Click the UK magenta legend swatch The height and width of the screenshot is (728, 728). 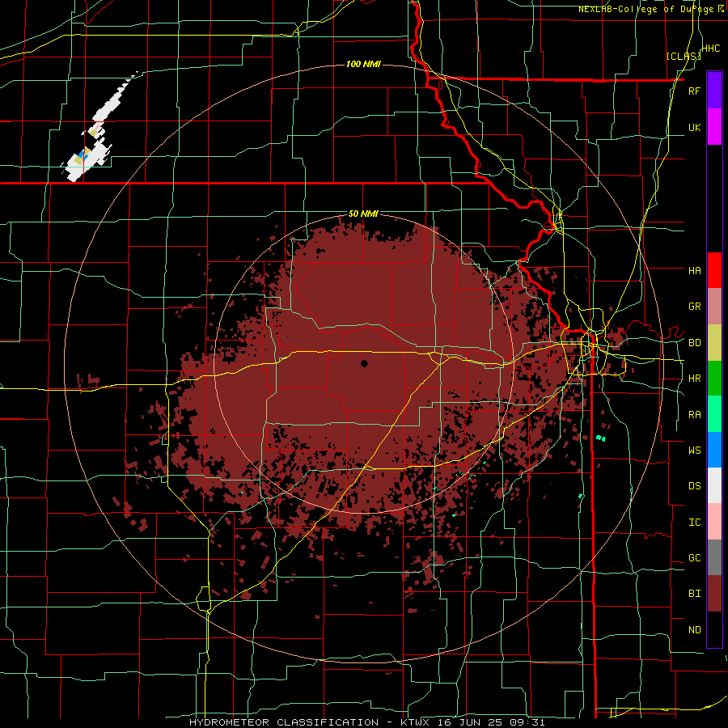click(714, 127)
